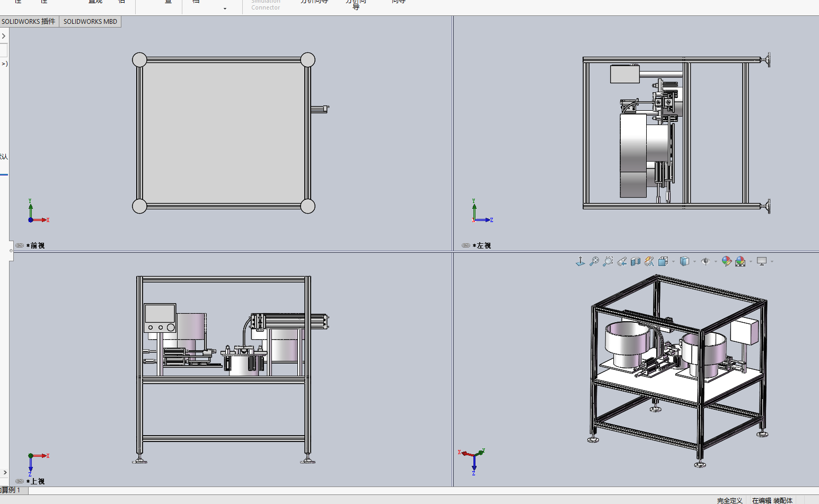819x504 pixels.
Task: Click the *左视 view name label
Action: [x=482, y=245]
